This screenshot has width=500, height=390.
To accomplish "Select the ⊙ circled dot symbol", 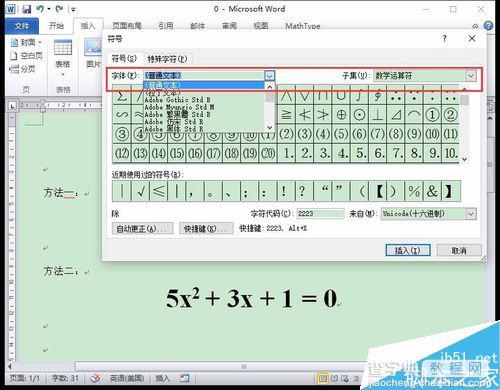I will pos(359,115).
